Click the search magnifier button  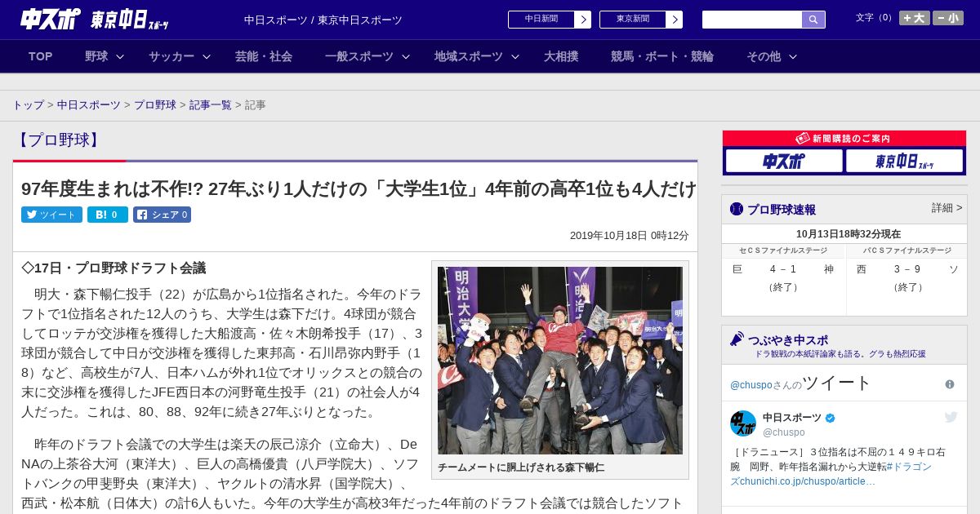[x=813, y=20]
